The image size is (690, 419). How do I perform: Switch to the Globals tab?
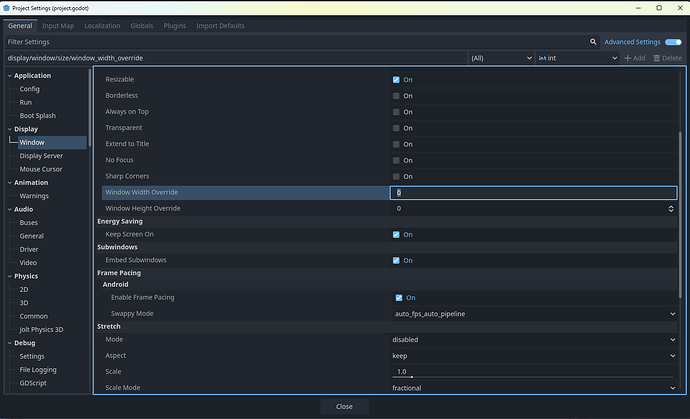pyautogui.click(x=142, y=26)
